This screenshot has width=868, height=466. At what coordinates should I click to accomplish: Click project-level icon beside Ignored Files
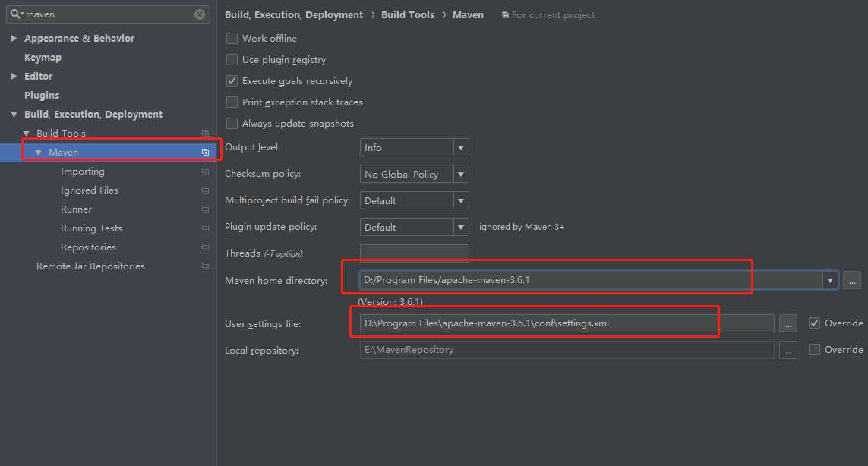205,190
